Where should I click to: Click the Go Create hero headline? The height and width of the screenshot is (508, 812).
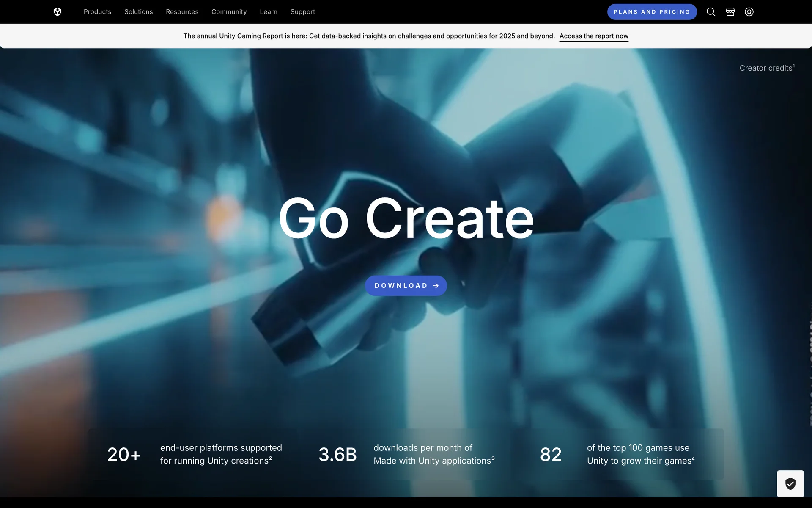click(x=406, y=219)
